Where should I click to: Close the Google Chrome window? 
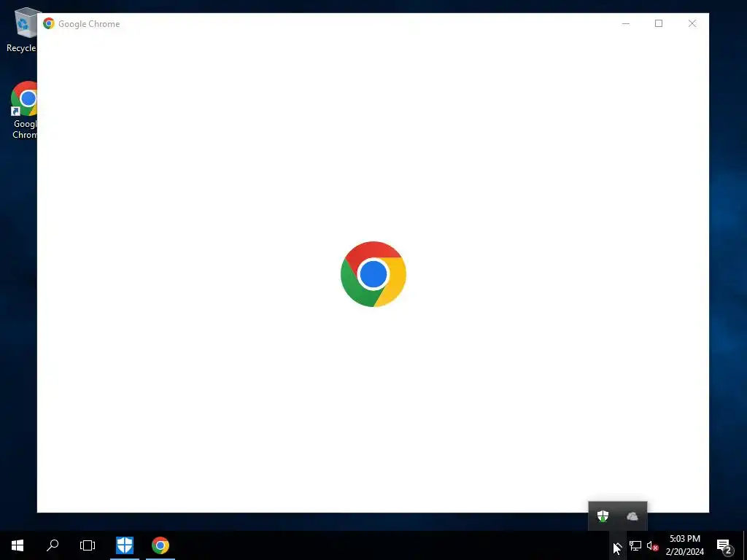(692, 23)
